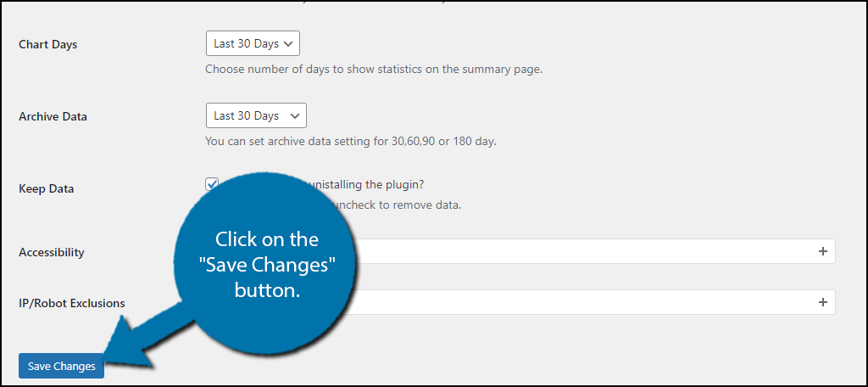Select the Archive Data field label
Screen dimensions: 868x387
coord(53,116)
